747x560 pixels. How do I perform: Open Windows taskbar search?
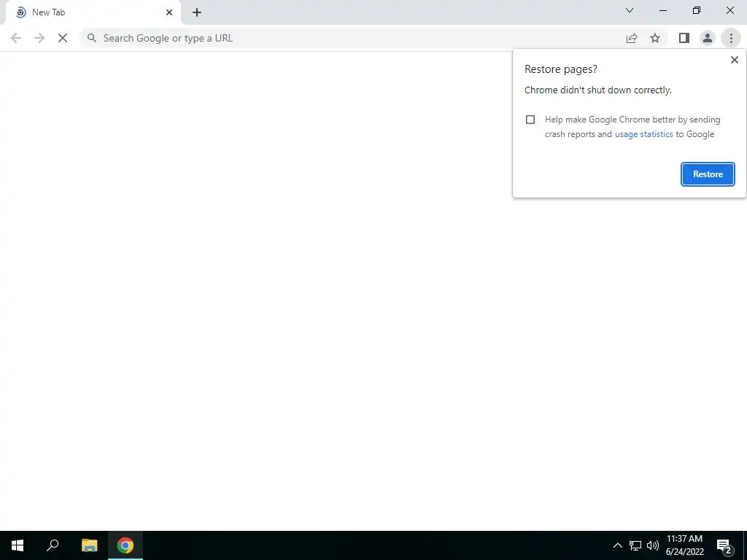pyautogui.click(x=53, y=545)
